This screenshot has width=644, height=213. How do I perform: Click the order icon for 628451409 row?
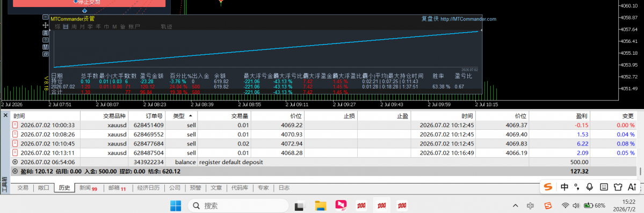[15, 125]
